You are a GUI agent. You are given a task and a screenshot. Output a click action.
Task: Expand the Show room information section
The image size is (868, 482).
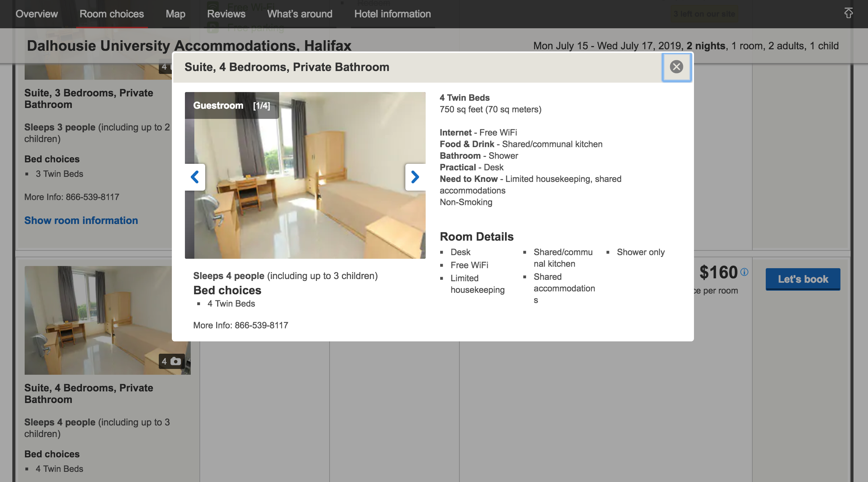pyautogui.click(x=81, y=220)
